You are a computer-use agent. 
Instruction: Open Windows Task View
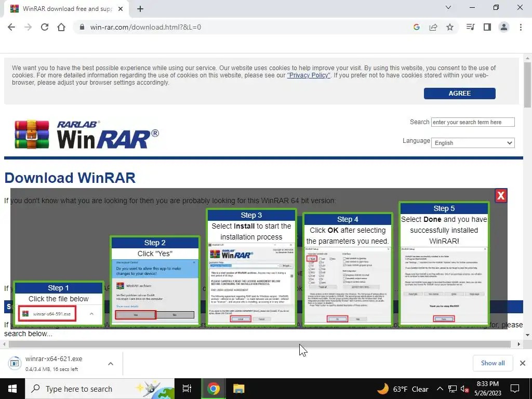[187, 389]
